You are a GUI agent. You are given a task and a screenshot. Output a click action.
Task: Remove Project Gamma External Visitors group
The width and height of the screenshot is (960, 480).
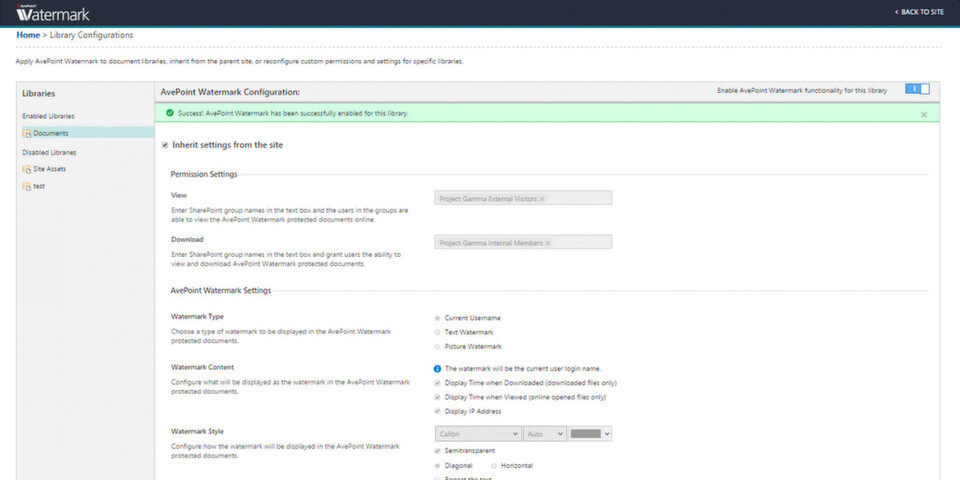[542, 199]
